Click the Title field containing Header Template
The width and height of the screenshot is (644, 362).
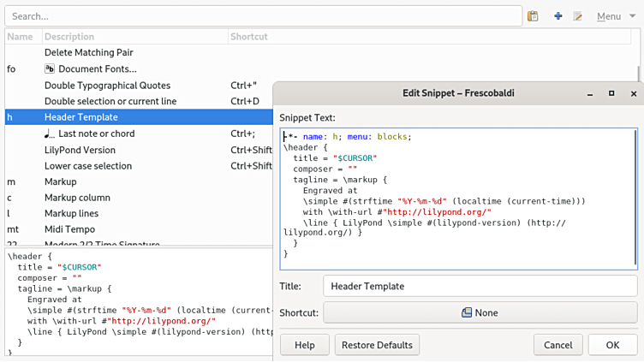[480, 286]
